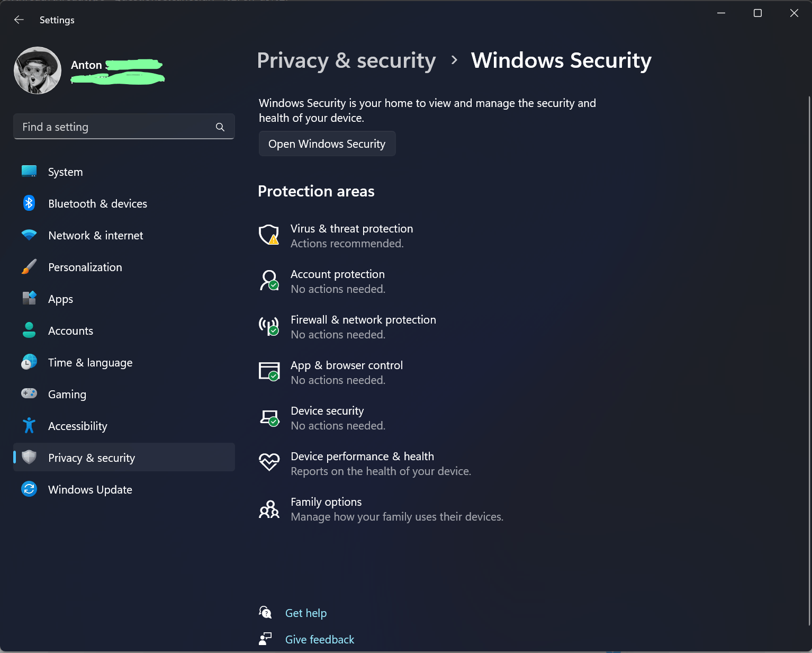The image size is (812, 653).
Task: Click the back arrow icon
Action: click(x=19, y=20)
